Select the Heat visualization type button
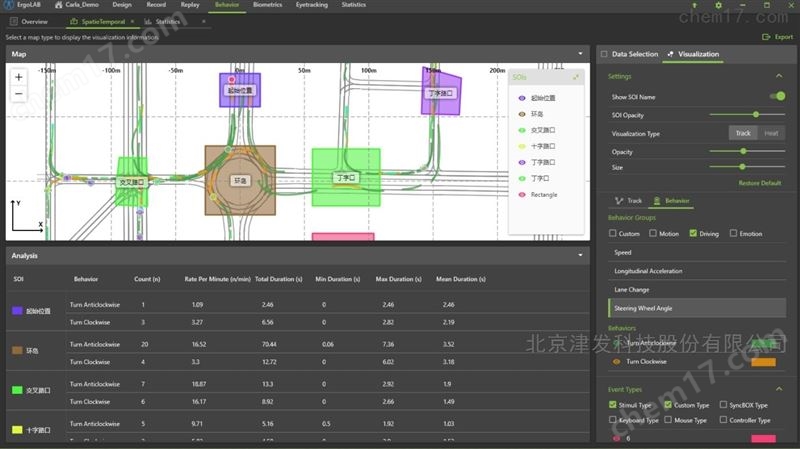The width and height of the screenshot is (800, 449). click(771, 133)
